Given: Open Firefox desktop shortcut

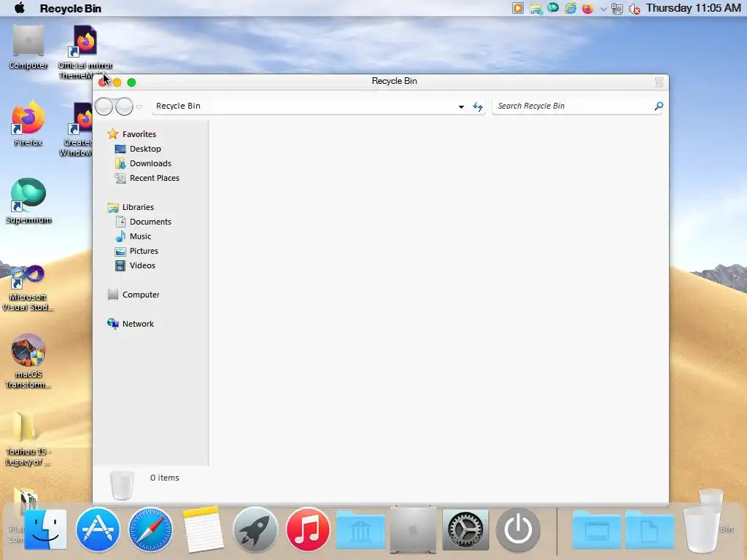Looking at the screenshot, I should (28, 124).
